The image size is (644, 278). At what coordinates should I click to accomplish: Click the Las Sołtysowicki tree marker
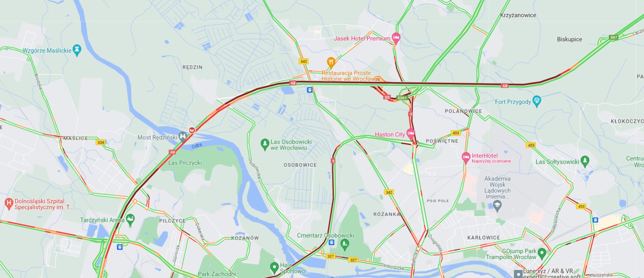[x=585, y=161]
